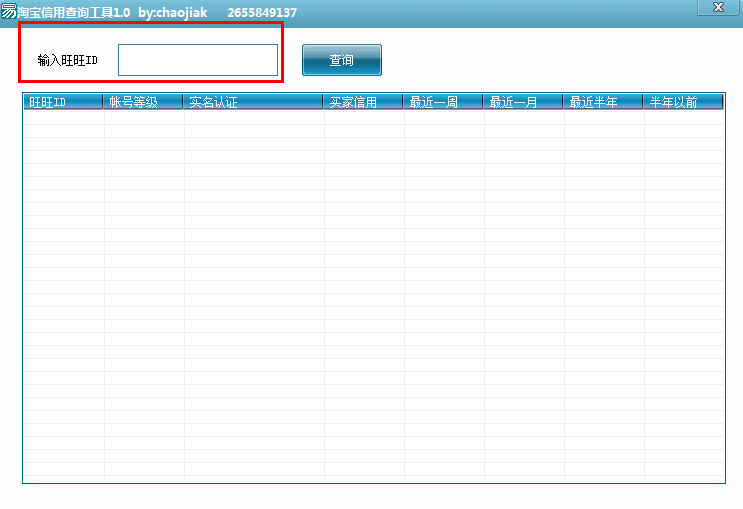Screen dimensions: 743x509
Task: Click the 输入旺旺ID label
Action: pos(67,60)
